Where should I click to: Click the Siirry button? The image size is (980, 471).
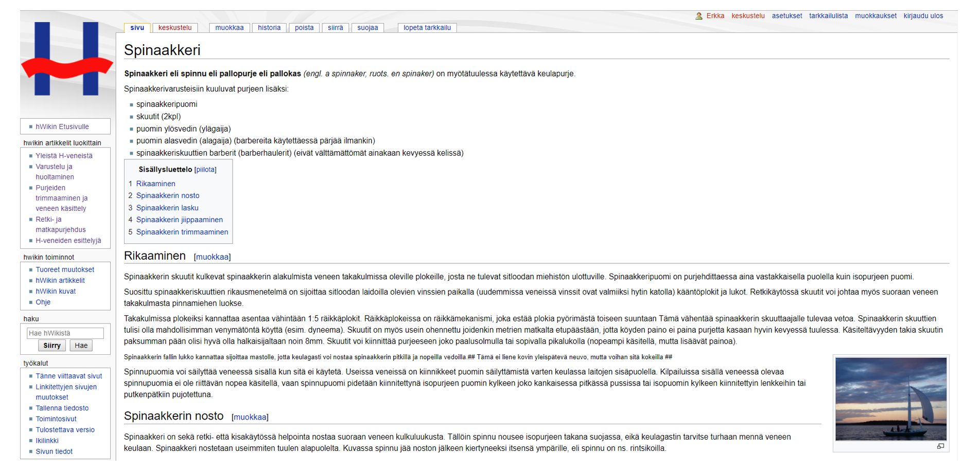(51, 345)
